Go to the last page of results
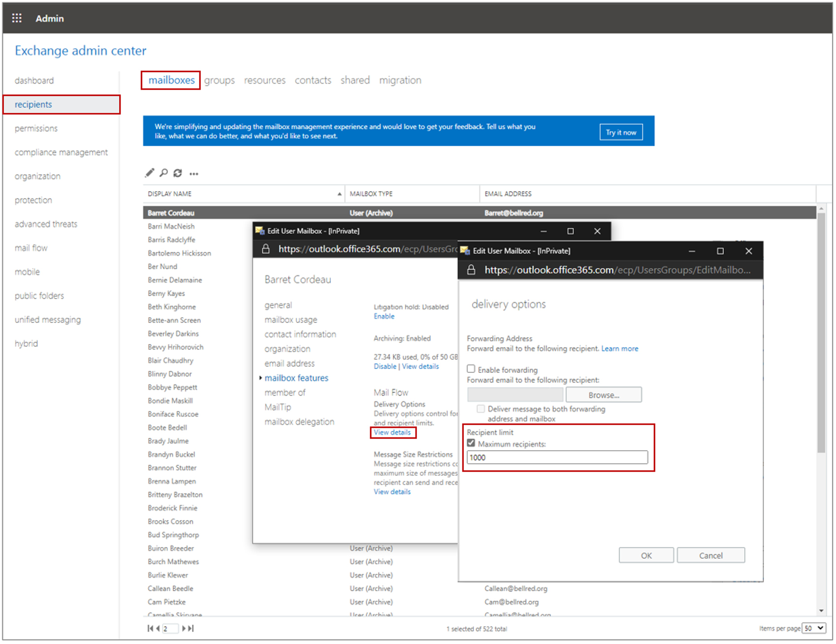 pyautogui.click(x=191, y=629)
